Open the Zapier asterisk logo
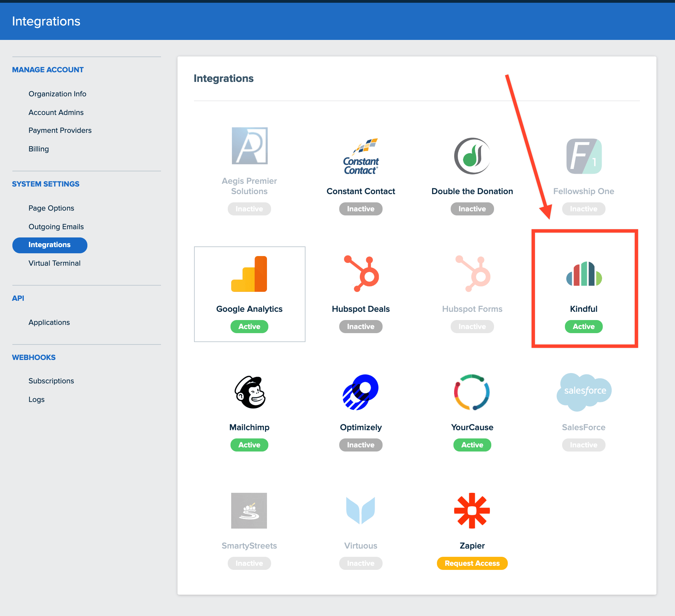Image resolution: width=675 pixels, height=616 pixels. (x=472, y=511)
